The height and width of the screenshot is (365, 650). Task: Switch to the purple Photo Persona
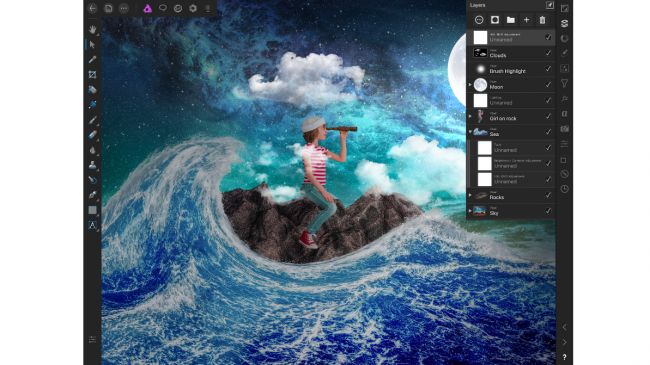[148, 8]
